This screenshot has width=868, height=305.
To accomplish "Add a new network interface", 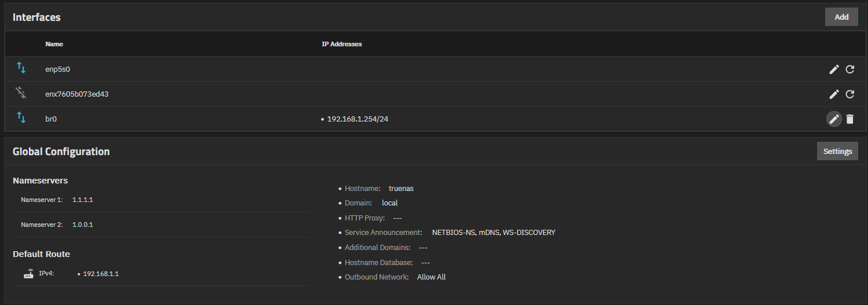I will point(841,17).
